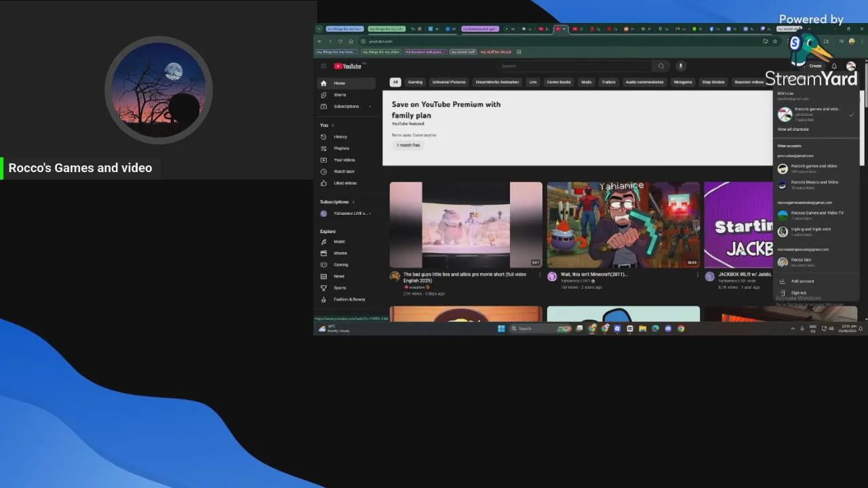Switch to Rocco Dan account
This screenshot has height=488, width=868.
pos(816,262)
